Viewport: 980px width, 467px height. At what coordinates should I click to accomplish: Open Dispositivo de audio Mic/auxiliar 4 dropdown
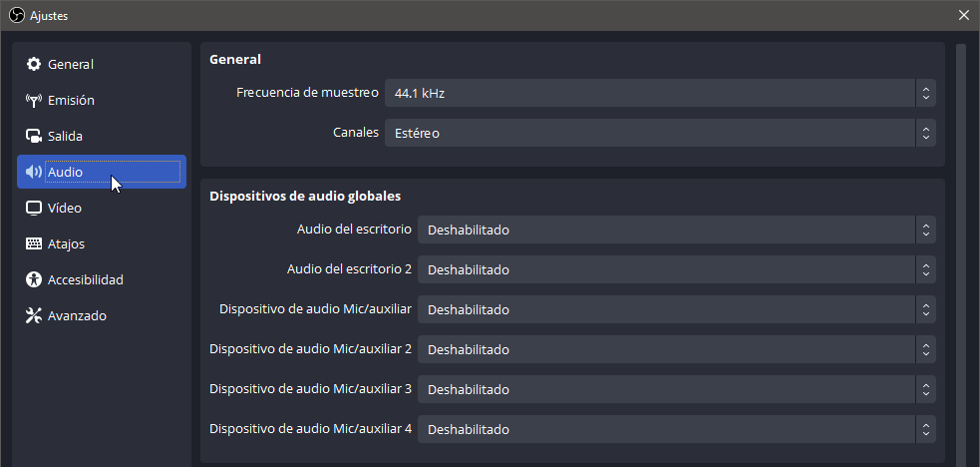[x=676, y=429]
